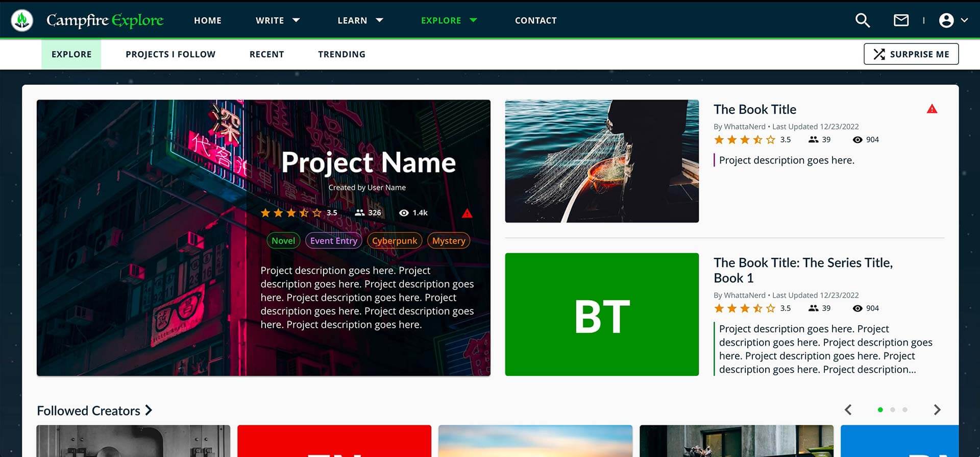The image size is (980, 457).
Task: Go to the next carousel page arrow
Action: tap(937, 410)
